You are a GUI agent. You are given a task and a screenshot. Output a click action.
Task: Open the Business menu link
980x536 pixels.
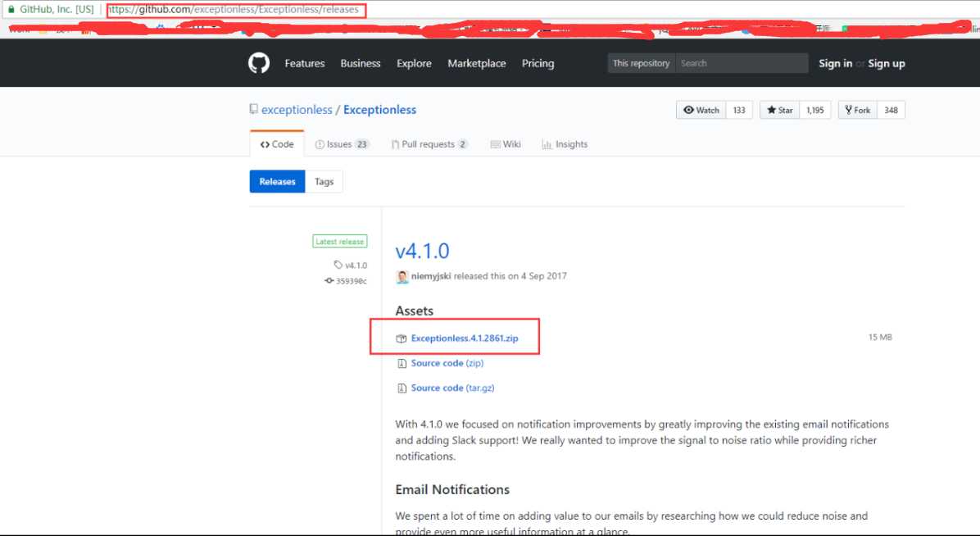point(360,63)
